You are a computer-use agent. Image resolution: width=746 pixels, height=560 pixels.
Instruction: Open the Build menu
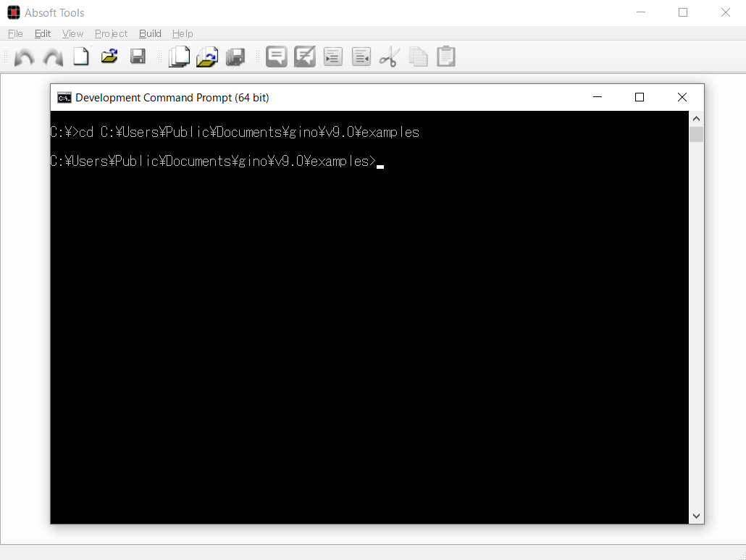[x=151, y=34]
